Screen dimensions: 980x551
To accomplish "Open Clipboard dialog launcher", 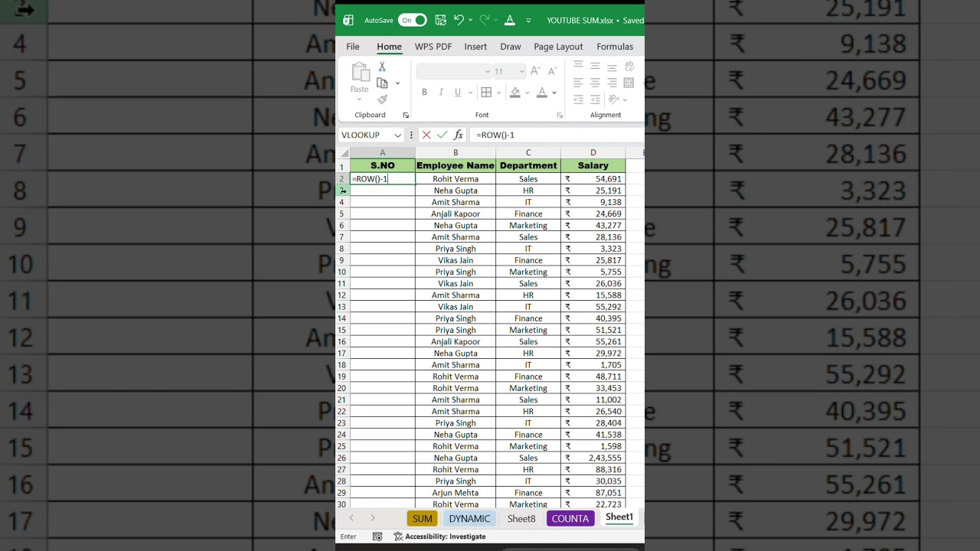I will pyautogui.click(x=406, y=116).
